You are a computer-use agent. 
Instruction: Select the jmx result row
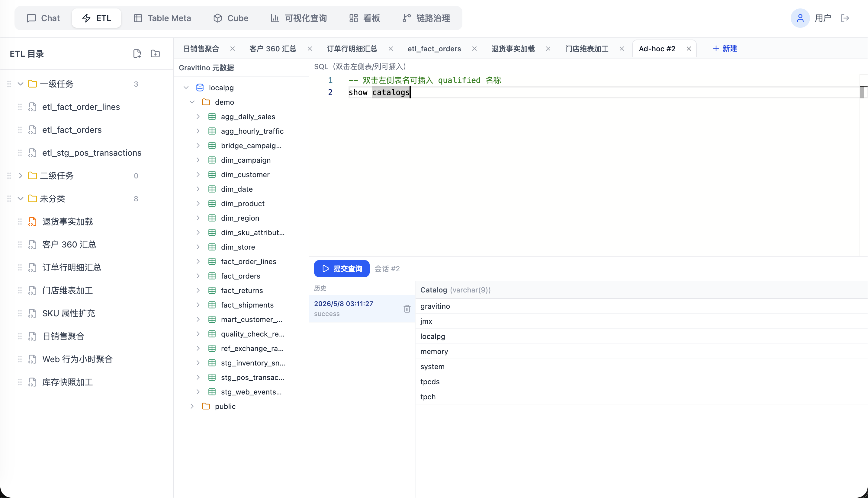[641, 321]
